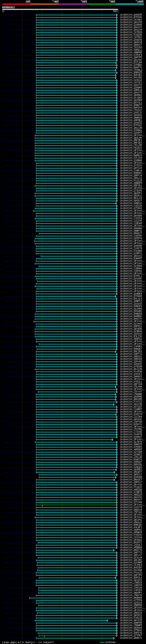Select hit label UniRef100_Q39274

click(131, 414)
